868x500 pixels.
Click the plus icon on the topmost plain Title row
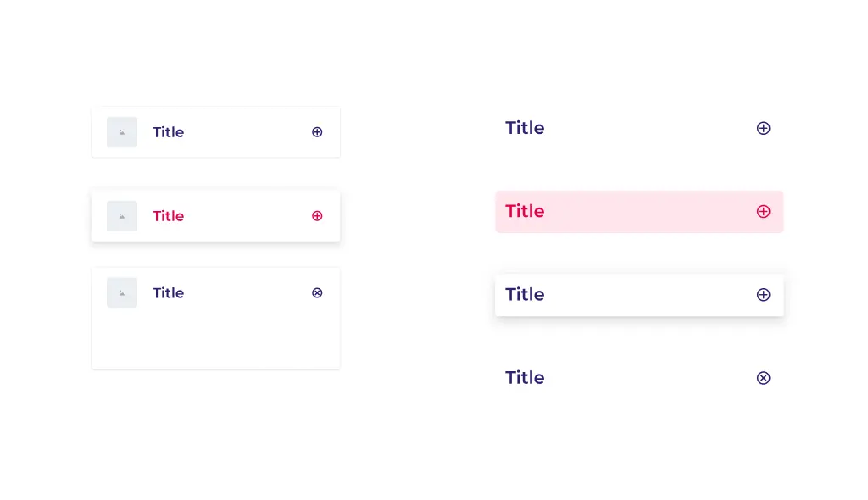(x=763, y=128)
